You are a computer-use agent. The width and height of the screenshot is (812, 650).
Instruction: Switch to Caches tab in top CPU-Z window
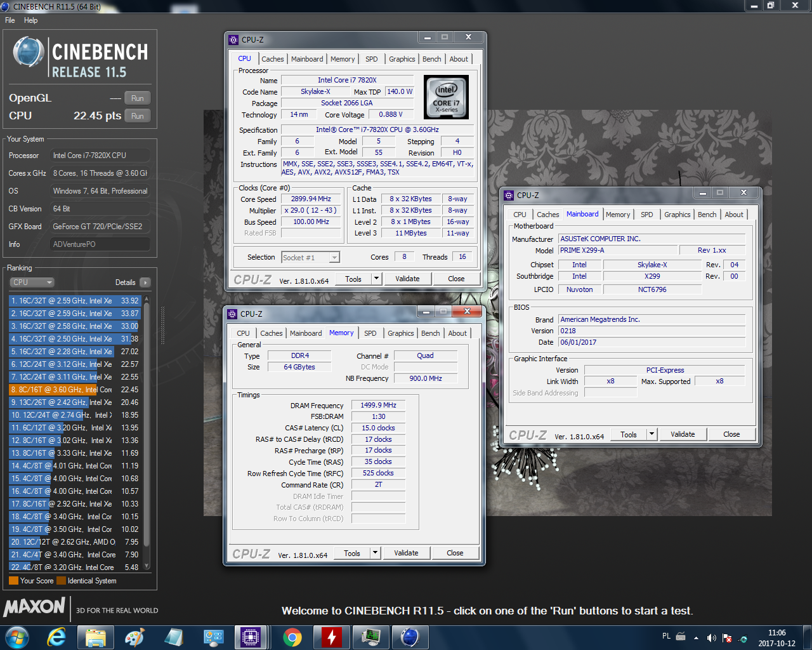[x=273, y=59]
